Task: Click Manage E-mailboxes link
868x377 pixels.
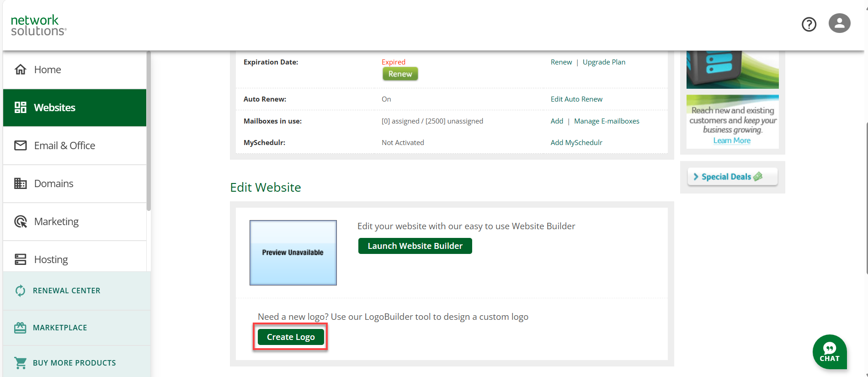Action: tap(607, 121)
